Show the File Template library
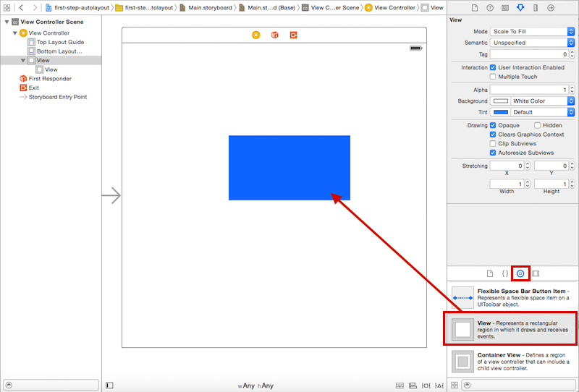Screen dimensions: 579x392 (490, 273)
